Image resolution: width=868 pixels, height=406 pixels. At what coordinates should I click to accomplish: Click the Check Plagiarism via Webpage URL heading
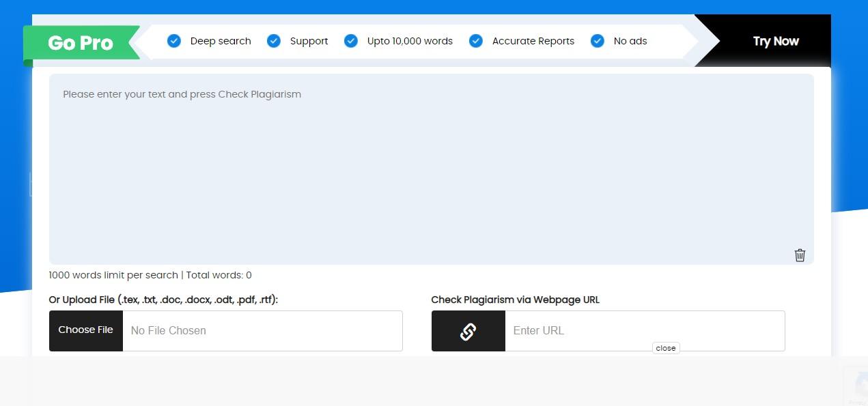515,300
